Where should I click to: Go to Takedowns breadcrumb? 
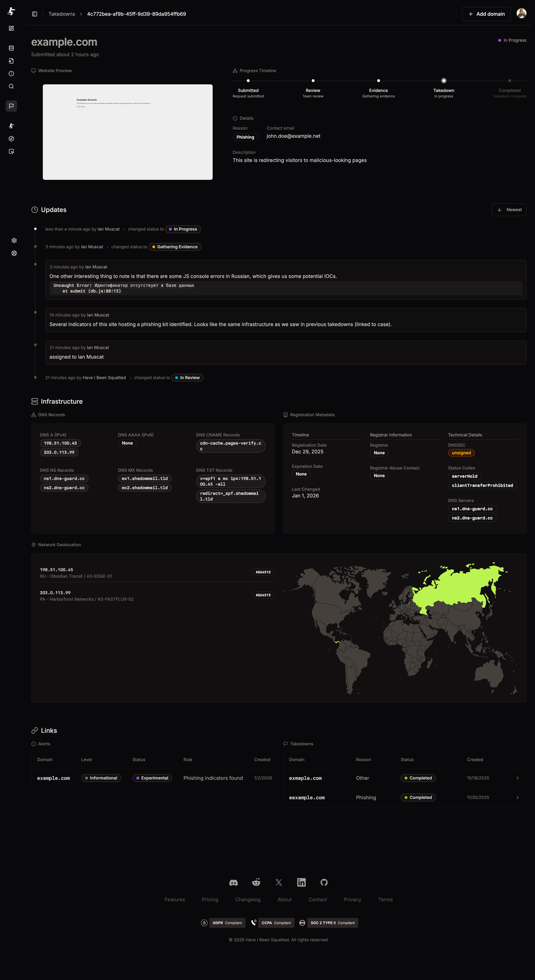[x=62, y=14]
